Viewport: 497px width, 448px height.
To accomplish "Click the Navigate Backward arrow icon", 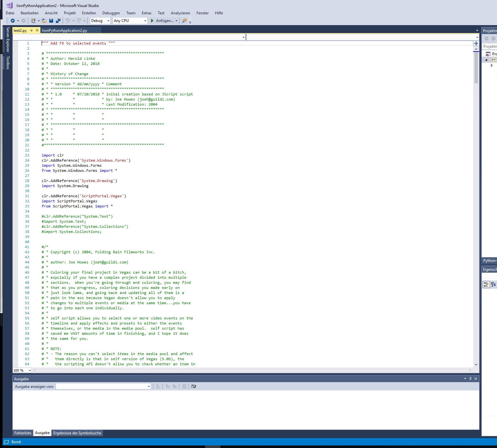I will click(x=13, y=21).
